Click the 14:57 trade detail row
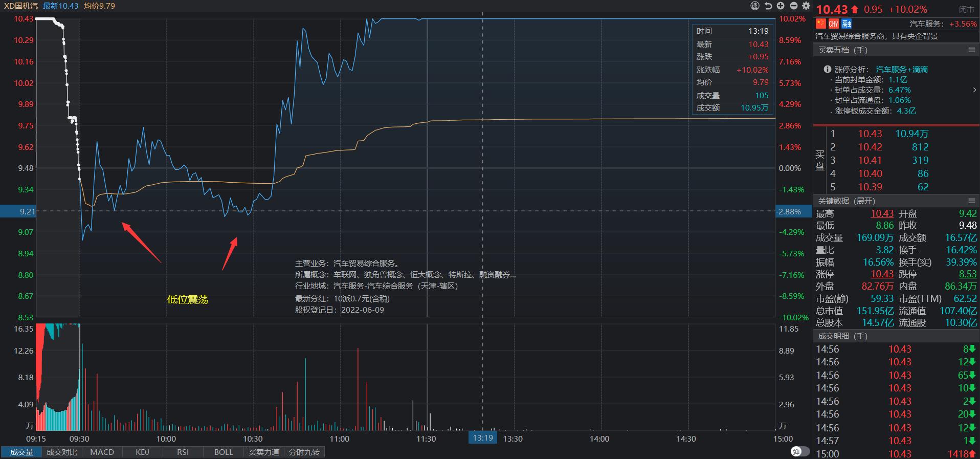The height and width of the screenshot is (459, 980). click(x=896, y=441)
